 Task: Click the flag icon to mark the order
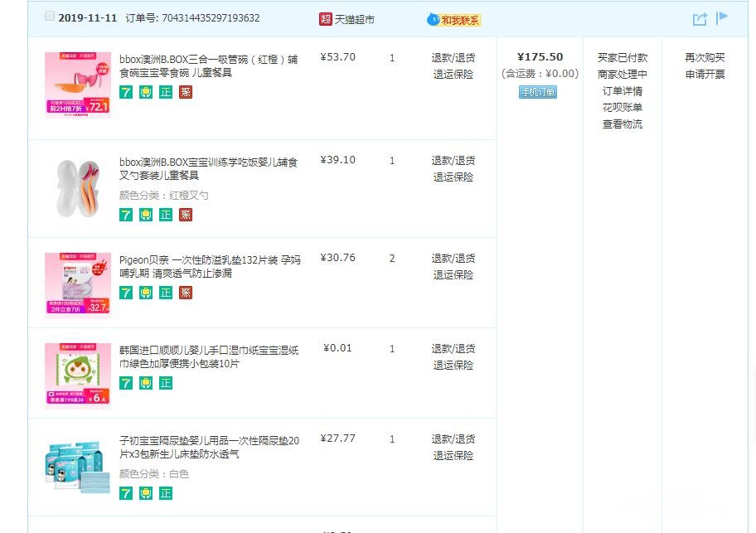click(722, 17)
